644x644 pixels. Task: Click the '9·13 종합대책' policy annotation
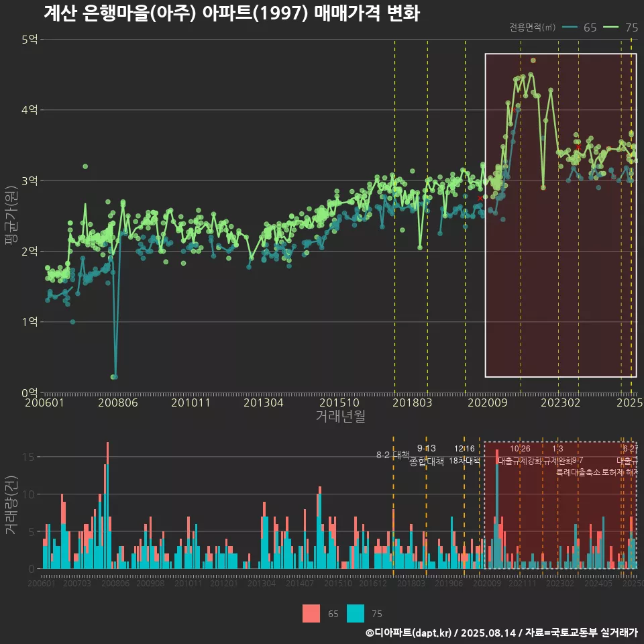click(427, 455)
